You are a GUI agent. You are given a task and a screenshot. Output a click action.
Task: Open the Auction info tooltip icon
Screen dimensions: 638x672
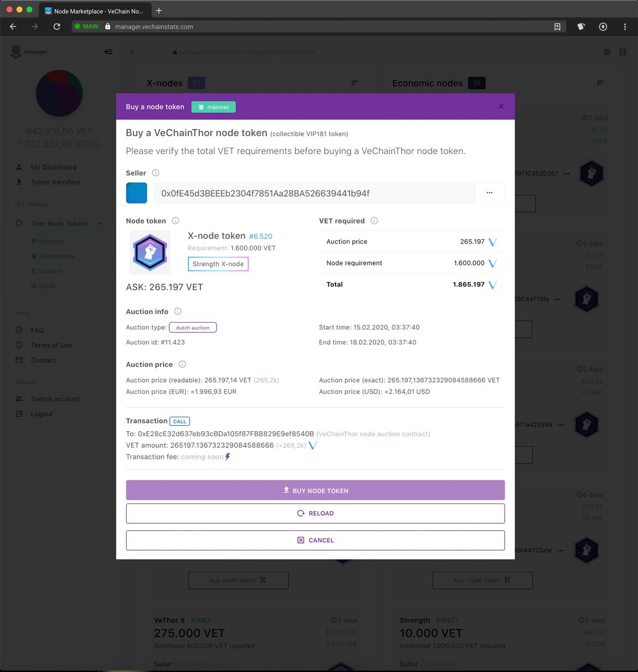178,311
